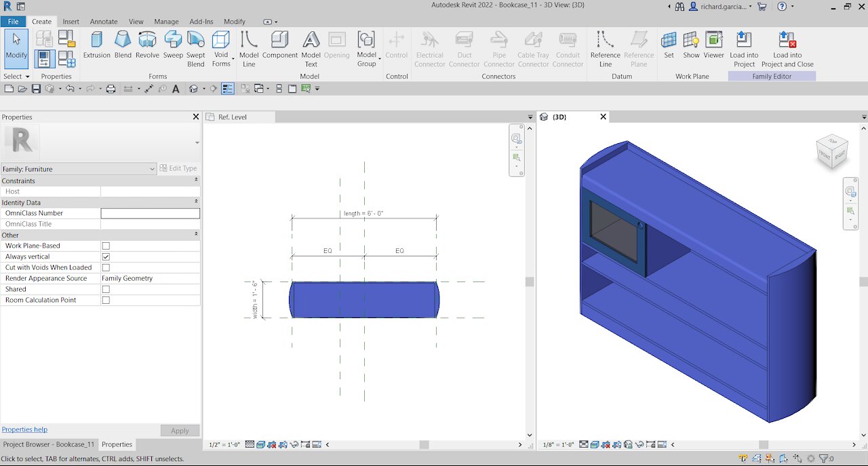This screenshot has width=868, height=466.
Task: Click the OmniClass Number input field
Action: coord(150,214)
